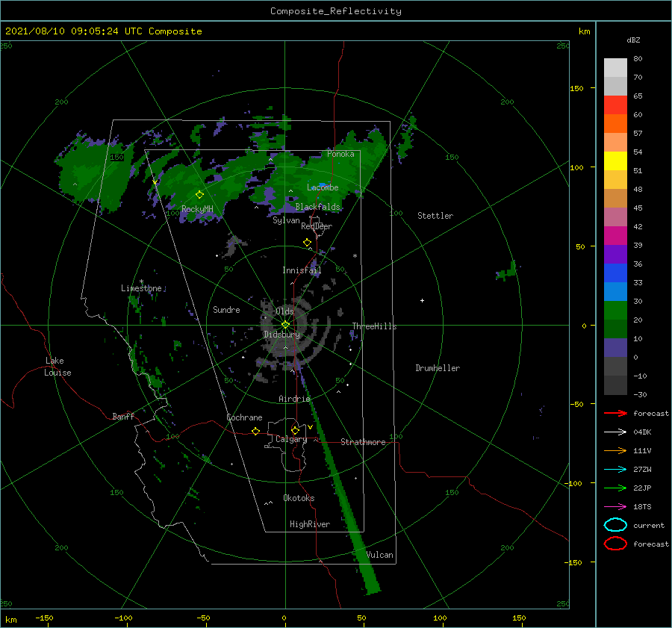Click the Cochrane city label

(x=244, y=417)
